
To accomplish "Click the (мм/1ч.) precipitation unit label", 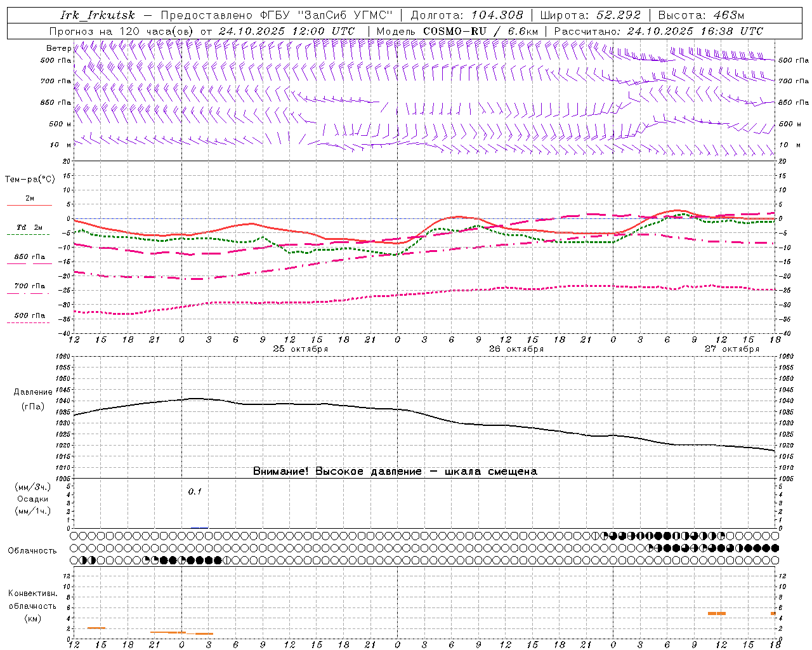I will coord(33,511).
